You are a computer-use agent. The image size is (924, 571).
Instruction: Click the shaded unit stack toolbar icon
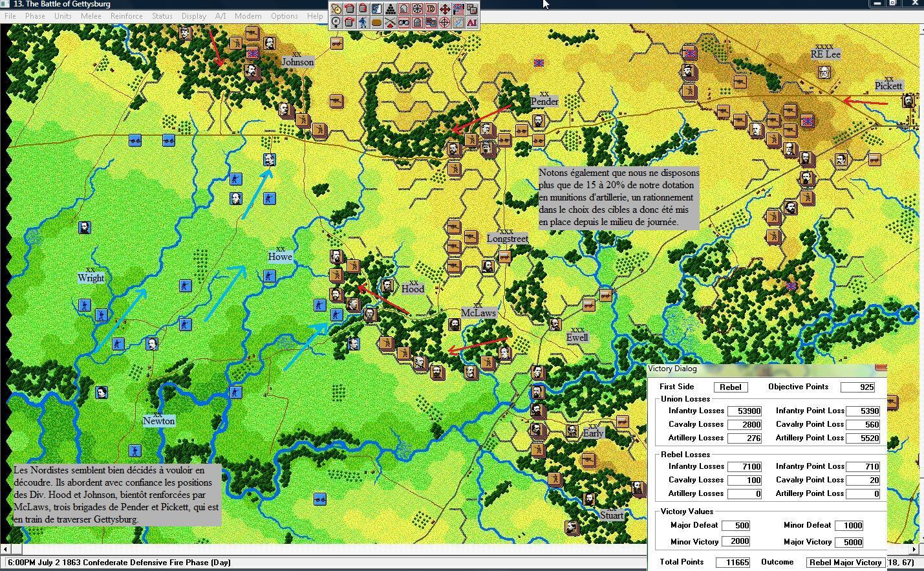418,23
